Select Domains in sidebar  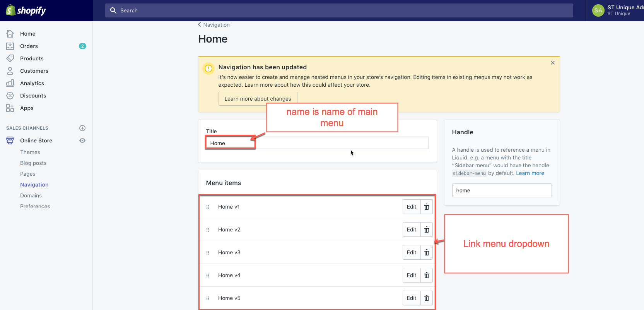(31, 195)
